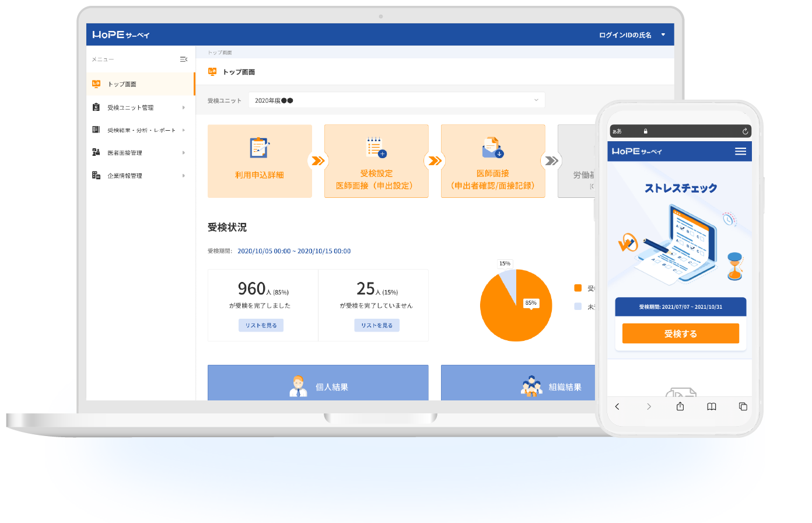The height and width of the screenshot is (523, 812).
Task: Open the 利用申込詳細 card
Action: [260, 161]
